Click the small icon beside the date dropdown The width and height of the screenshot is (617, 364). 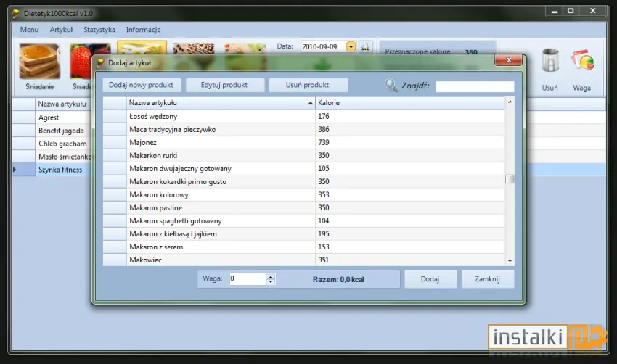tap(366, 47)
